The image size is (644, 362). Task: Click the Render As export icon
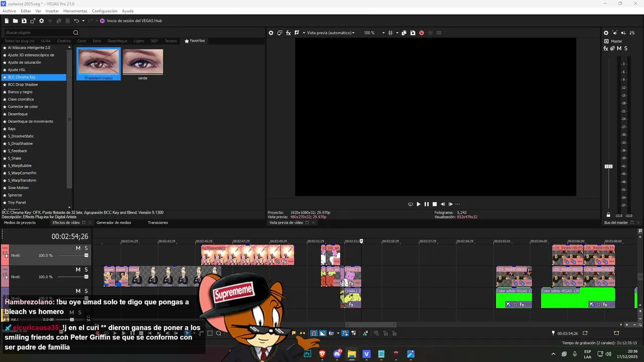pyautogui.click(x=33, y=21)
